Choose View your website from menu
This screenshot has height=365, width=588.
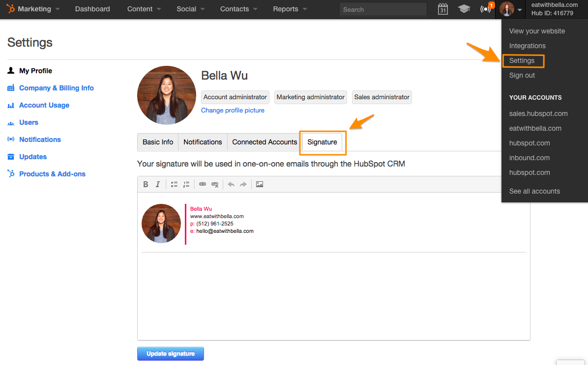click(x=537, y=31)
